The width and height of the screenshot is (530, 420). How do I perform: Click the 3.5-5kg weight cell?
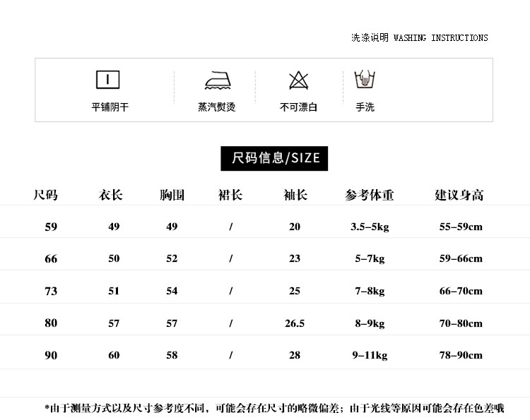coord(370,227)
